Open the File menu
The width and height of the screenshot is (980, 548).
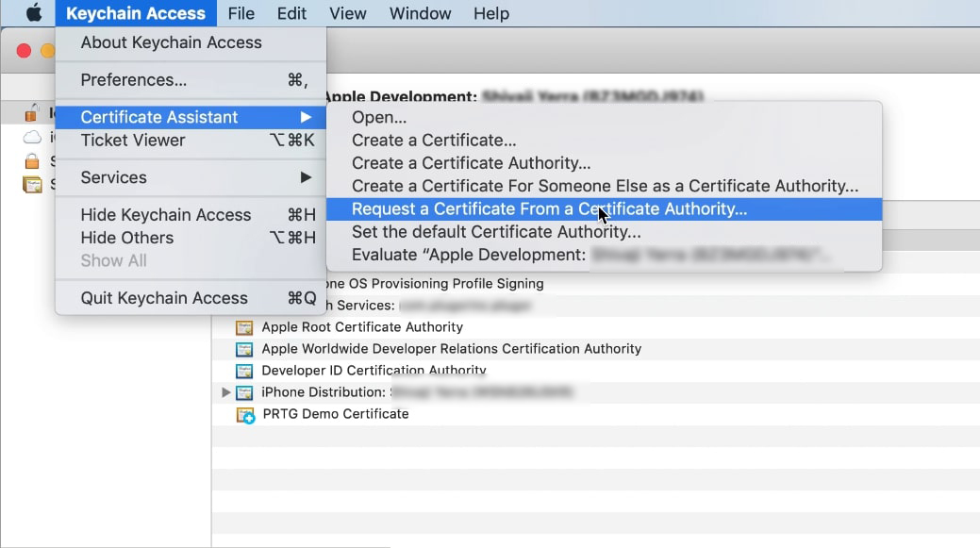point(241,13)
